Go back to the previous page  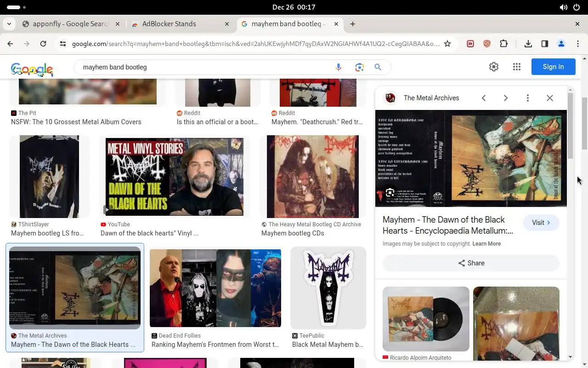(10, 44)
